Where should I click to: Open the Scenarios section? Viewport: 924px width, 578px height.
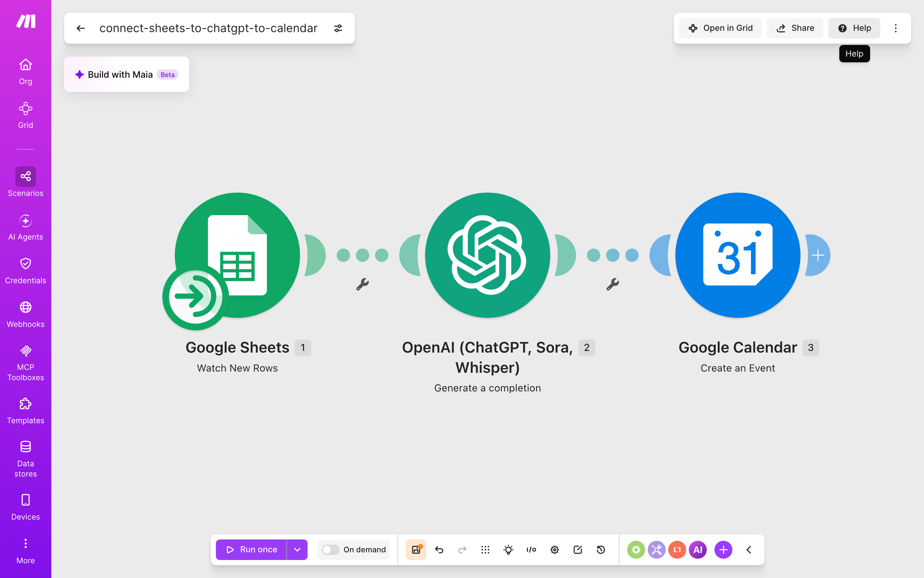[x=26, y=182]
